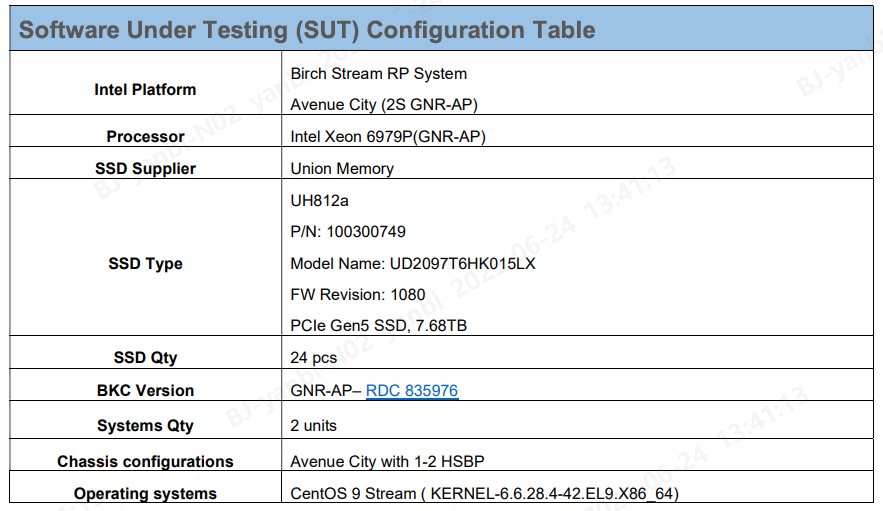
Task: Click the CentOS 9 Stream kernel text
Action: (x=485, y=493)
